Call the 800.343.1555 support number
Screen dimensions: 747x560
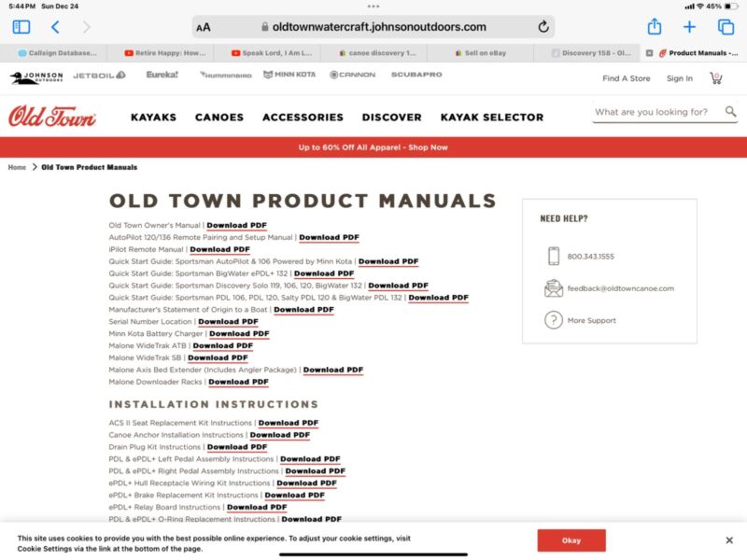(590, 256)
